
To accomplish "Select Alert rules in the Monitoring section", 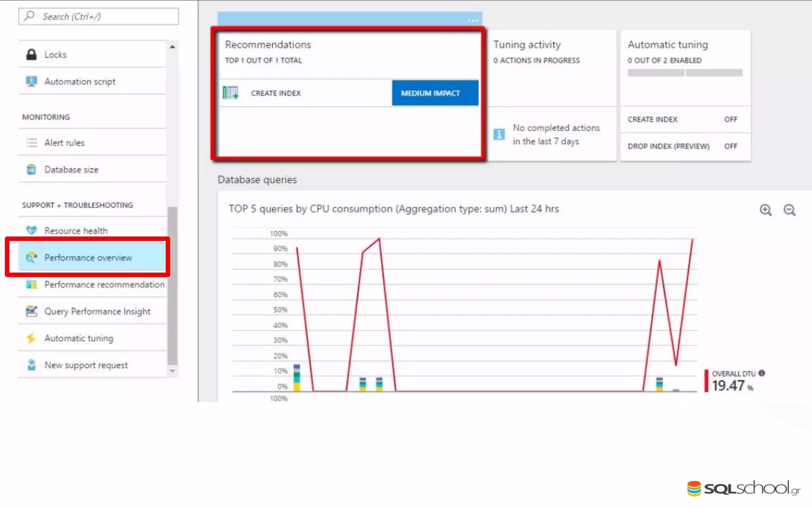I will point(64,143).
